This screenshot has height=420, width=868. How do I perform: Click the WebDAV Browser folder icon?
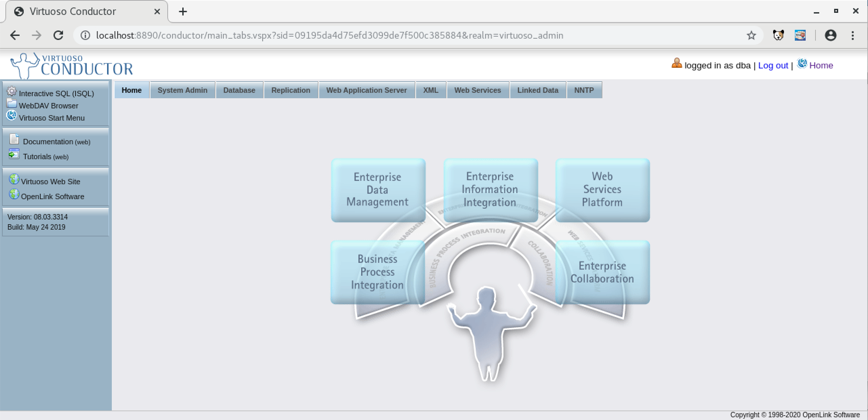(12, 103)
